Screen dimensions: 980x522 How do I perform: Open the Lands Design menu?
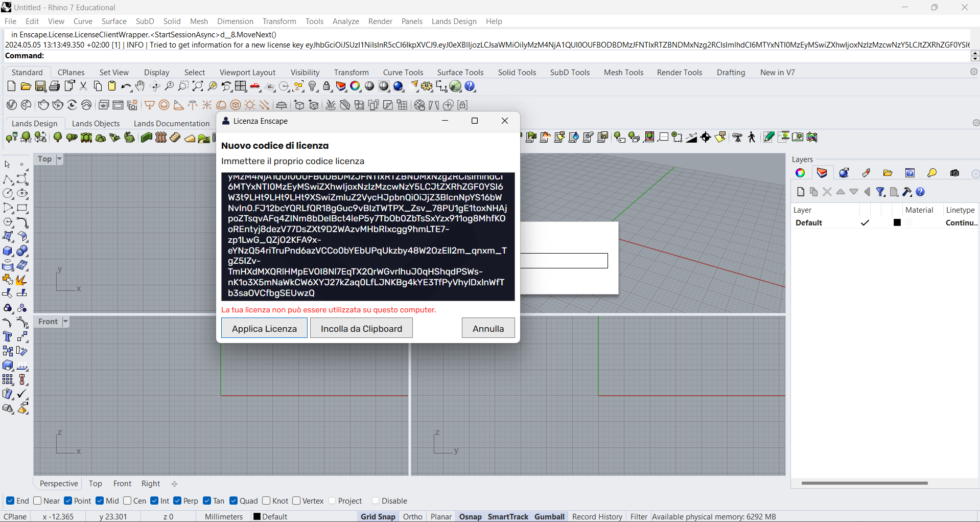[x=454, y=21]
